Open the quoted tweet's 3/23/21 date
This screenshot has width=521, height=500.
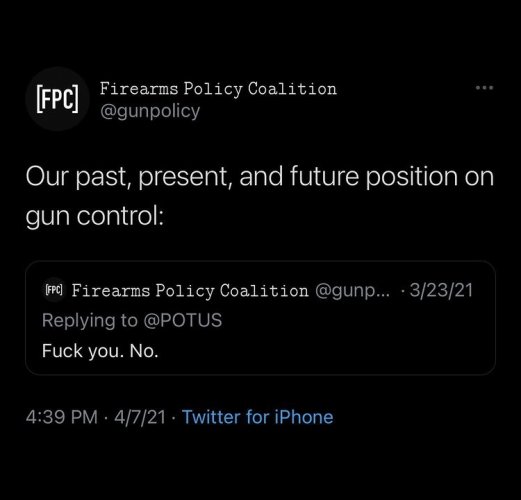click(x=441, y=290)
